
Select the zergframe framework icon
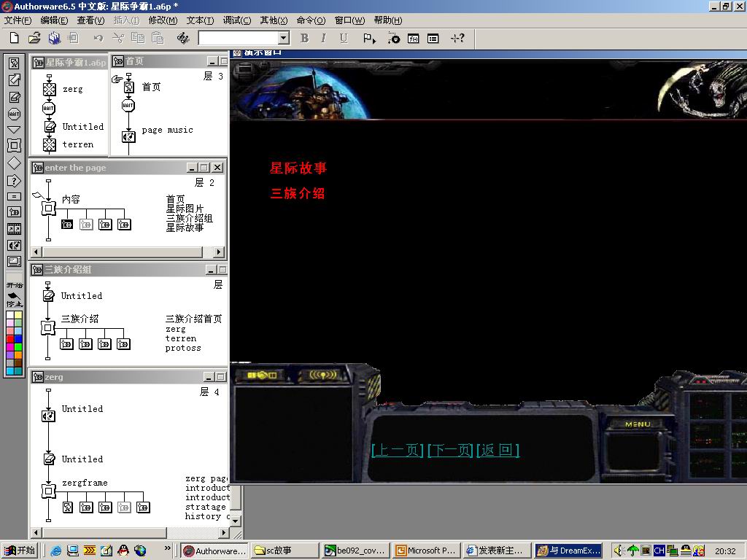tap(48, 491)
